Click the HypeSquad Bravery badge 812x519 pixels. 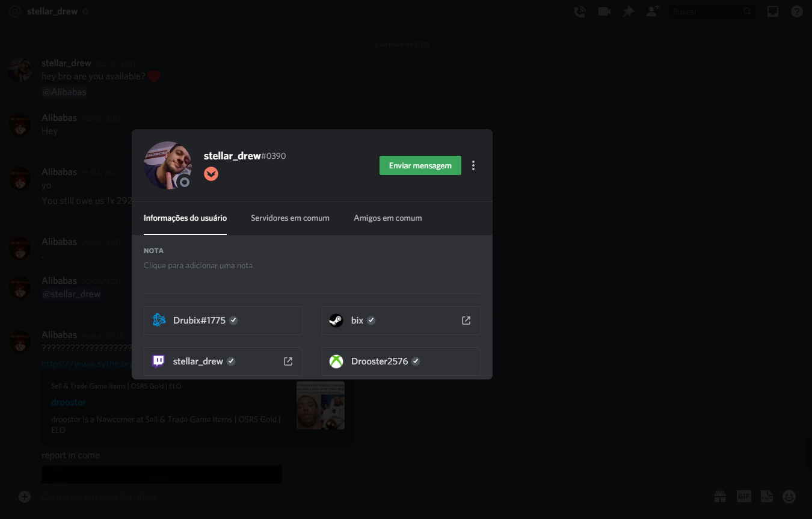pos(211,174)
